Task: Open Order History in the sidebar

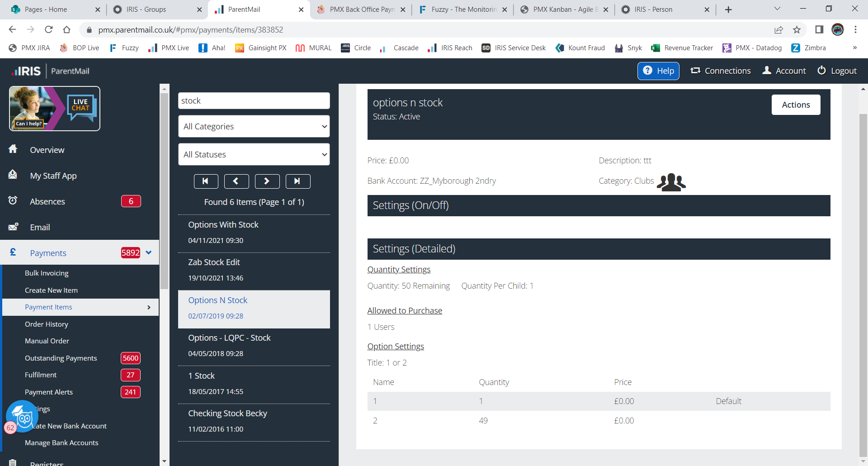Action: coord(47,324)
